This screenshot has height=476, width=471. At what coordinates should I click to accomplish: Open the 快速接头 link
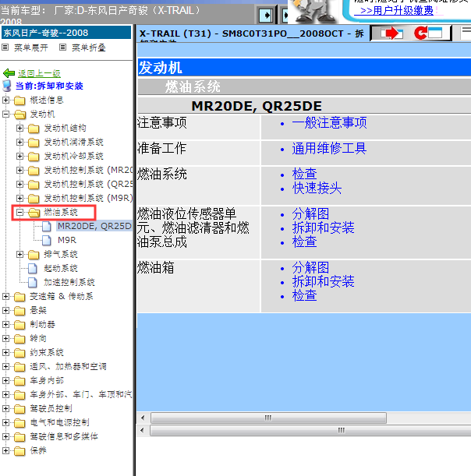317,189
